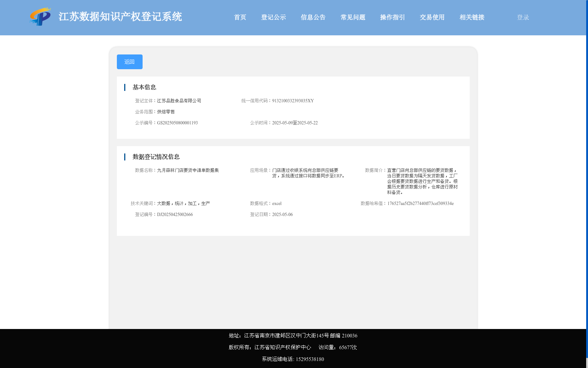The image size is (588, 368).
Task: Click site title 江苏数据知识产权登记系统
Action: [x=120, y=17]
